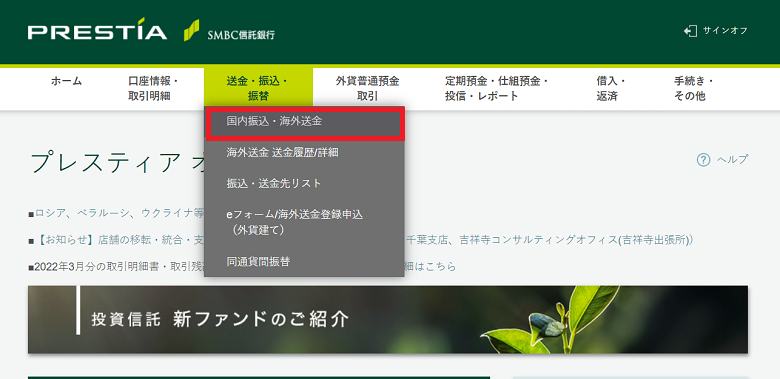Screen dimensions: 780x379
Task: Click the SMBC信託銀行 green logo mark
Action: click(x=192, y=30)
